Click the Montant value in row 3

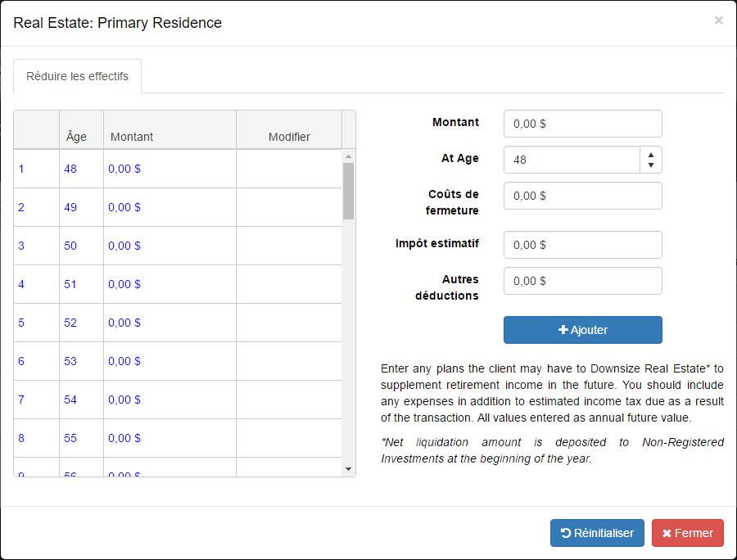coord(124,246)
